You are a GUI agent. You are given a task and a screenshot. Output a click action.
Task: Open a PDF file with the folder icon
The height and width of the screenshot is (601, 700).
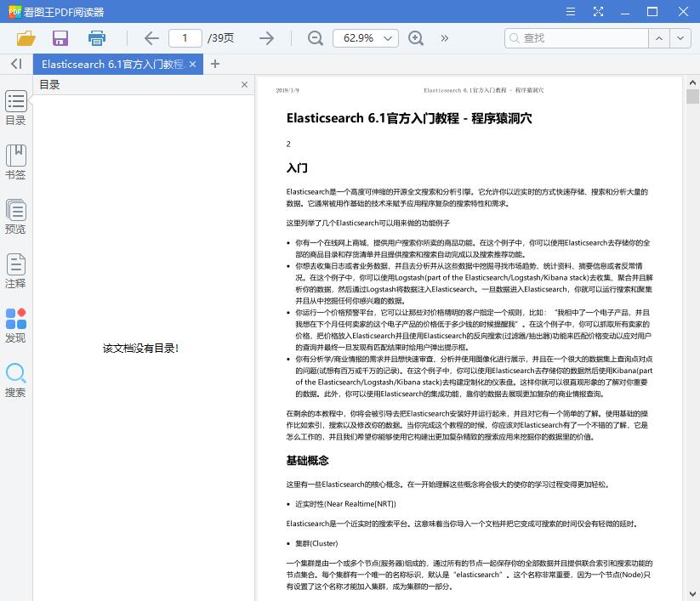coord(26,38)
